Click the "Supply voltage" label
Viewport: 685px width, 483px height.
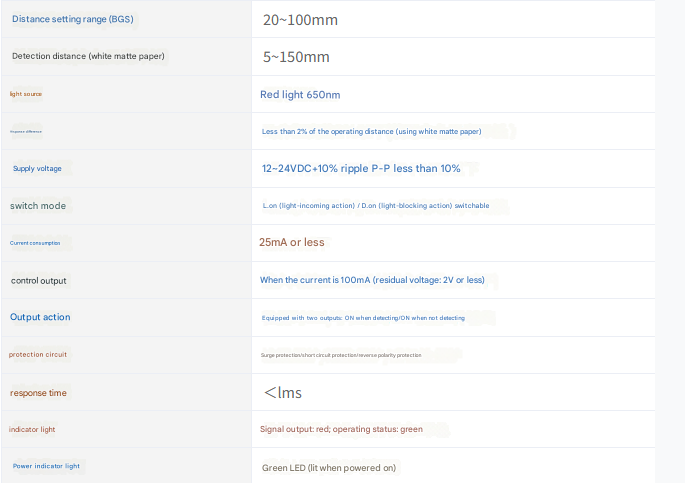tap(37, 169)
